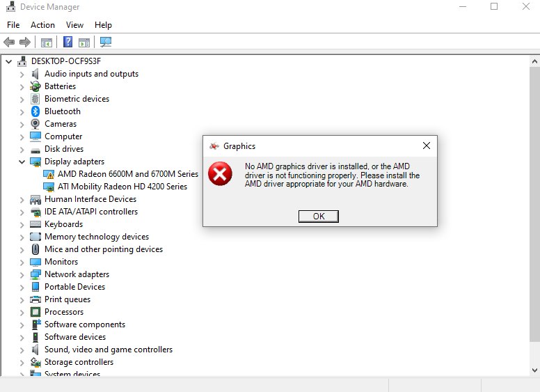The width and height of the screenshot is (540, 392).
Task: Click the Disk drives icon
Action: [35, 150]
